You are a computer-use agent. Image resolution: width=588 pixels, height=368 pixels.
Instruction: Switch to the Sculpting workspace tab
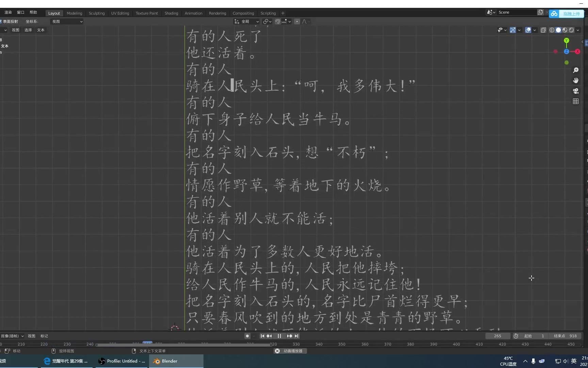pos(97,13)
